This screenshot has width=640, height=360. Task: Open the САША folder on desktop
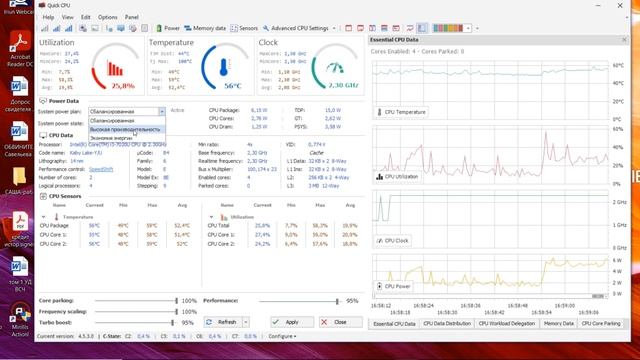[19, 181]
